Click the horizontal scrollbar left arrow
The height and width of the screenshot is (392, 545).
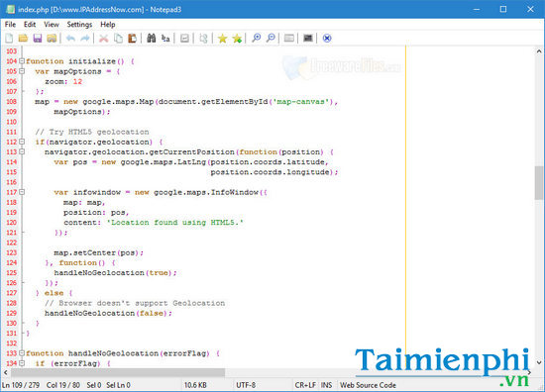pyautogui.click(x=5, y=372)
